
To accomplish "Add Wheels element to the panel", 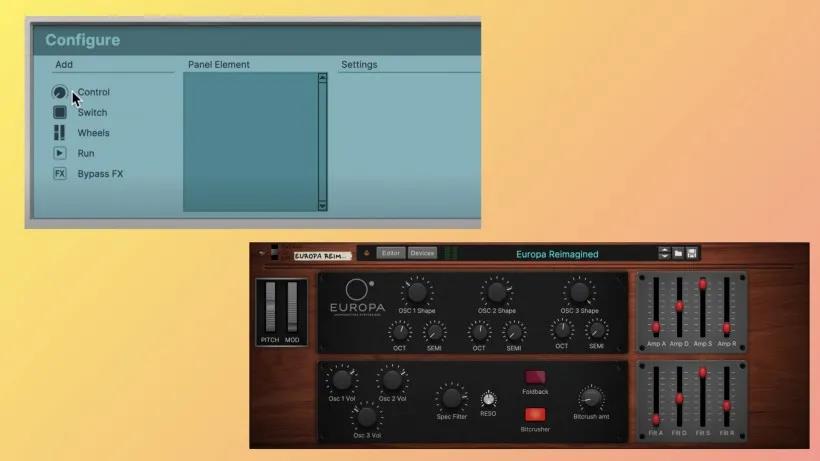I will [59, 133].
